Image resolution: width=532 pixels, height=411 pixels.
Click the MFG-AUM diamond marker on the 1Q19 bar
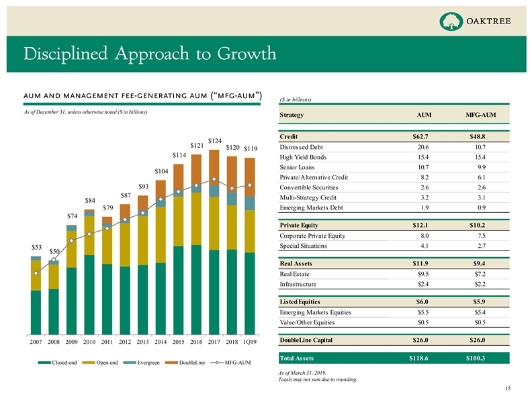point(249,185)
